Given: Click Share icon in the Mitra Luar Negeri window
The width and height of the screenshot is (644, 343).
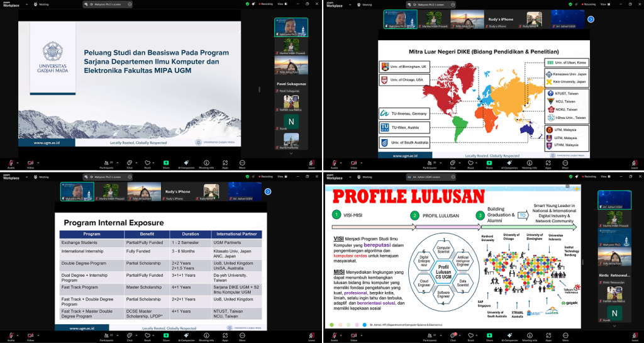Looking at the screenshot, I should click(489, 164).
